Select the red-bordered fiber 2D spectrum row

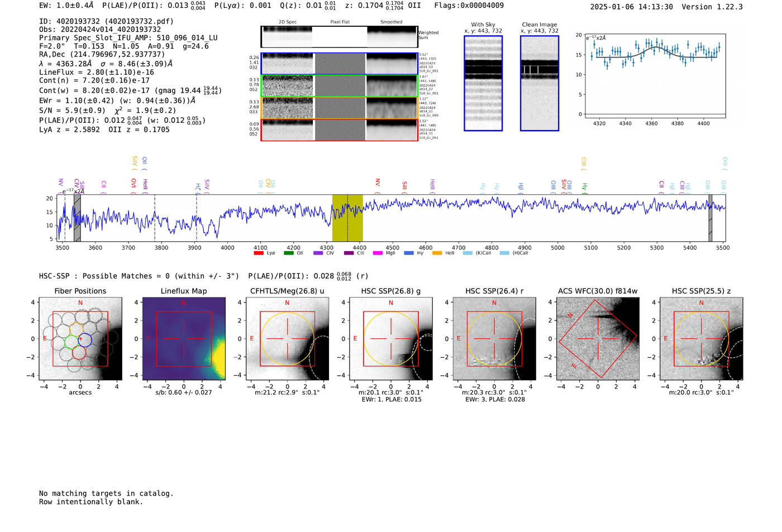pyautogui.click(x=339, y=130)
